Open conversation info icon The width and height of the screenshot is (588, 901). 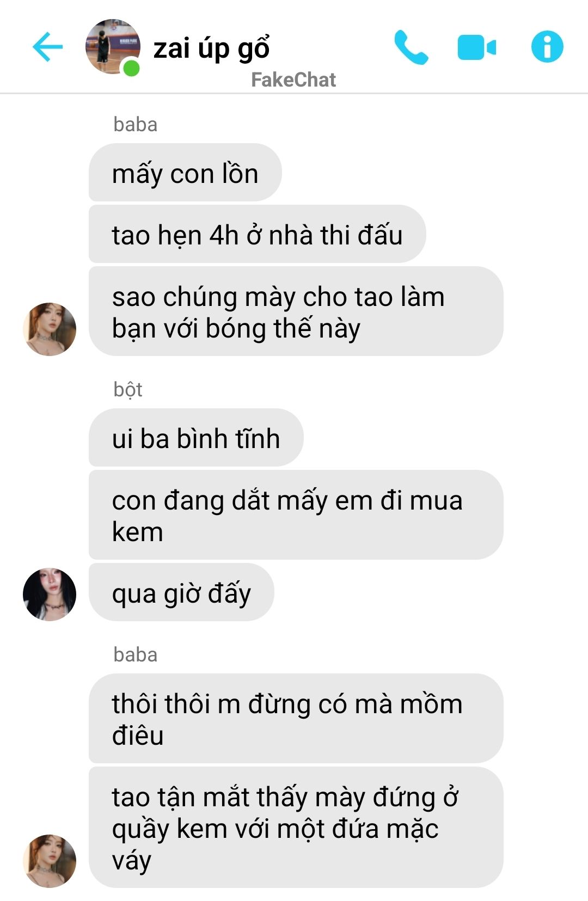coord(547,46)
